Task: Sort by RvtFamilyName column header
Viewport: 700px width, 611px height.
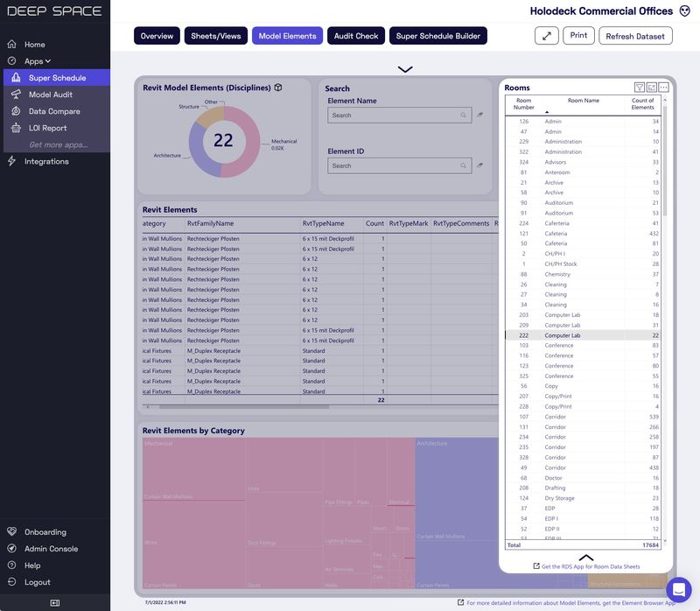Action: (x=210, y=223)
